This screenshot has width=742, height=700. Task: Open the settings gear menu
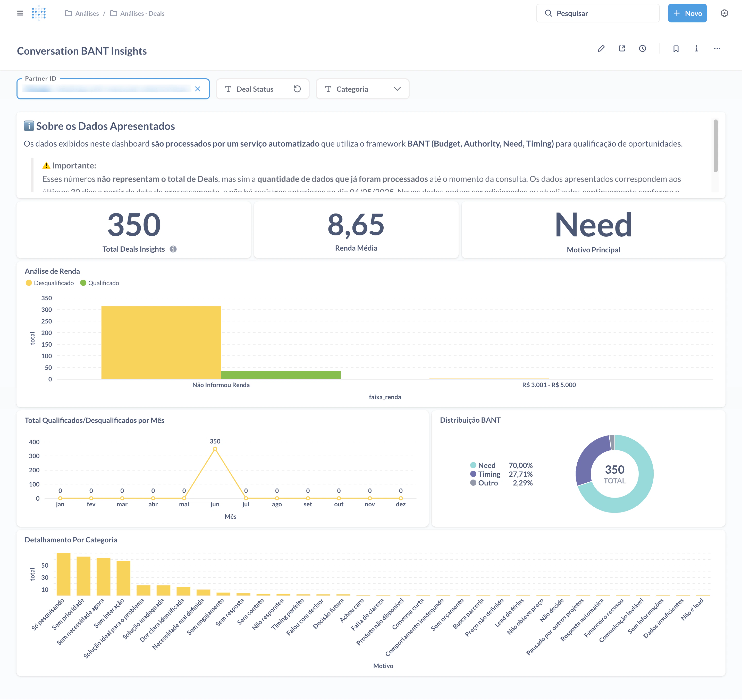724,13
